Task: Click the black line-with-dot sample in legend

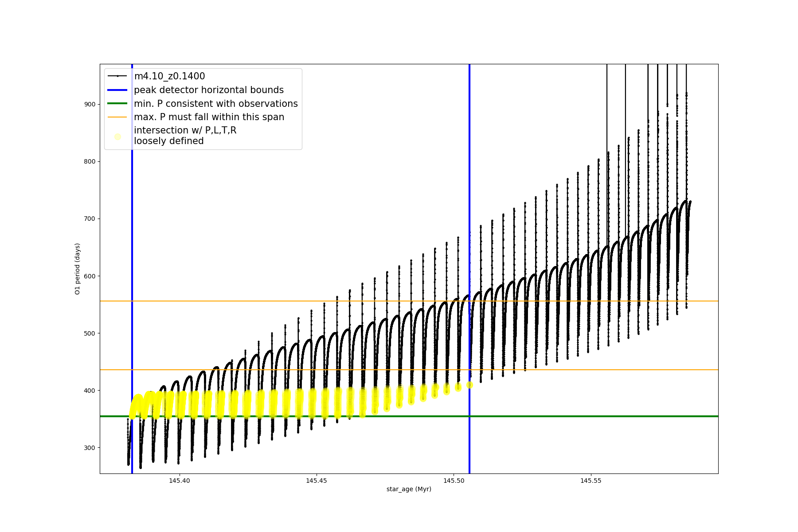Action: (117, 76)
